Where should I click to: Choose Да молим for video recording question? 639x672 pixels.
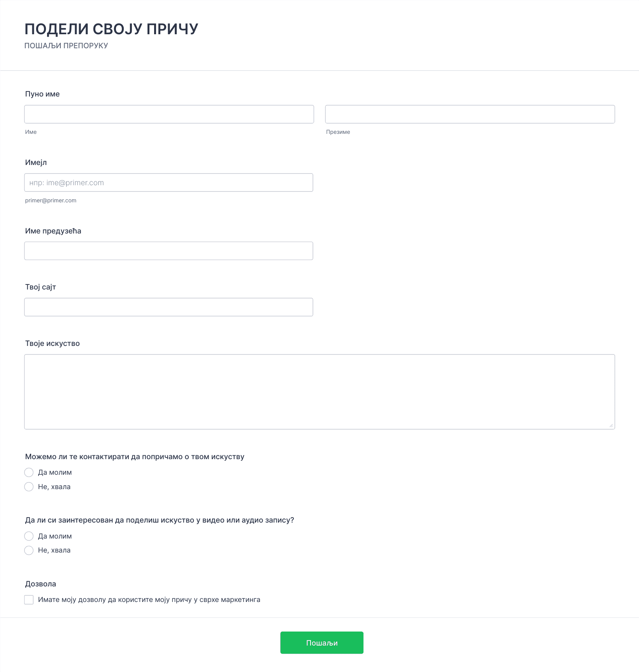(x=29, y=536)
